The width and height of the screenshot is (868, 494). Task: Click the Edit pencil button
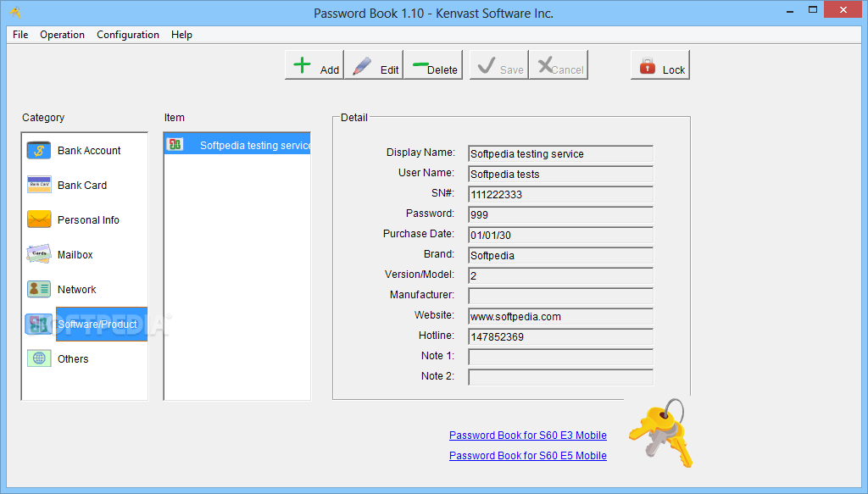pos(374,65)
